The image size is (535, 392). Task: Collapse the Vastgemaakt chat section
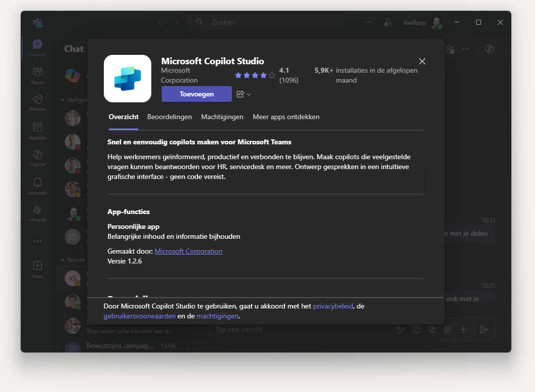pos(74,100)
